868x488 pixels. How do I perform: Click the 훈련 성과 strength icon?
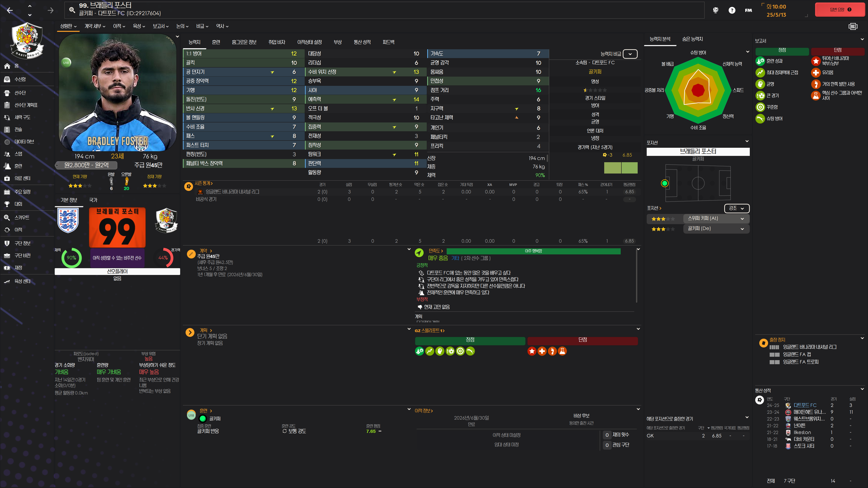760,61
